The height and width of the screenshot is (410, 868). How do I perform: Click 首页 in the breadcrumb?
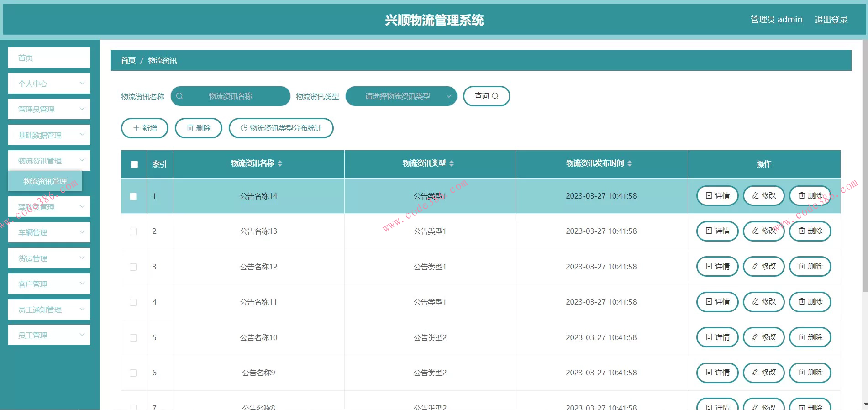point(128,60)
